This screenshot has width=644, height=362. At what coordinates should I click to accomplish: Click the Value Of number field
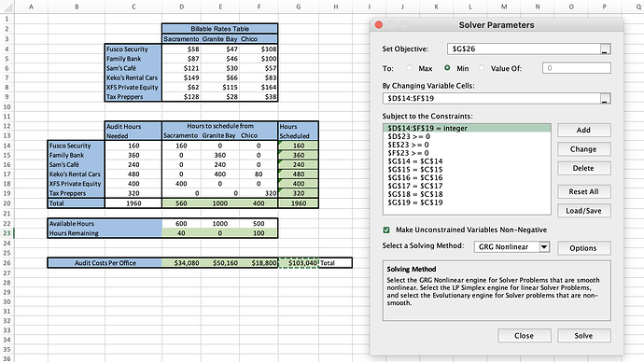[x=577, y=68]
